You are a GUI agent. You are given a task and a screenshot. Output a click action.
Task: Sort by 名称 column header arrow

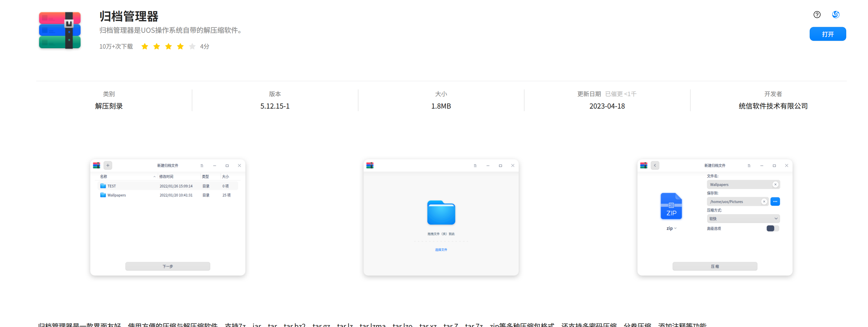[154, 177]
